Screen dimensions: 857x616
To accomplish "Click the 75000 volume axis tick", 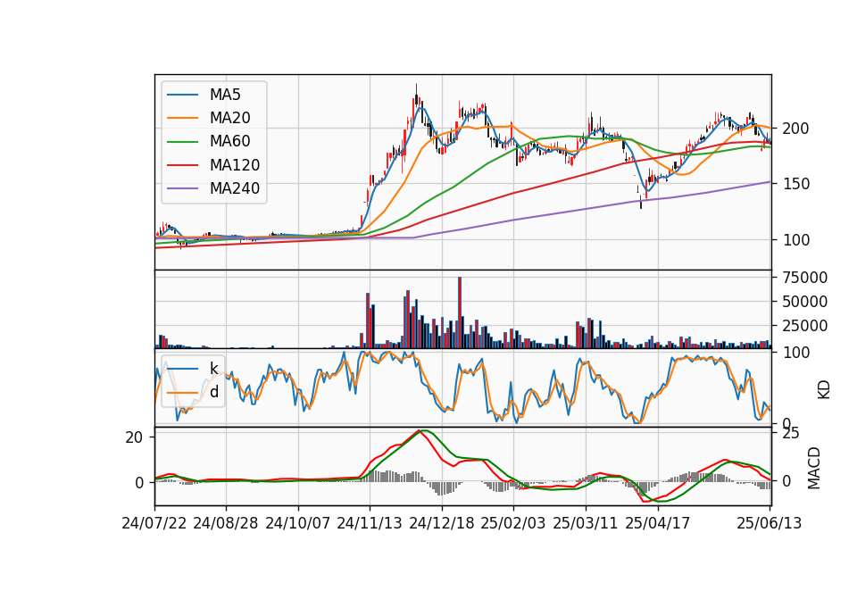I will tap(805, 278).
